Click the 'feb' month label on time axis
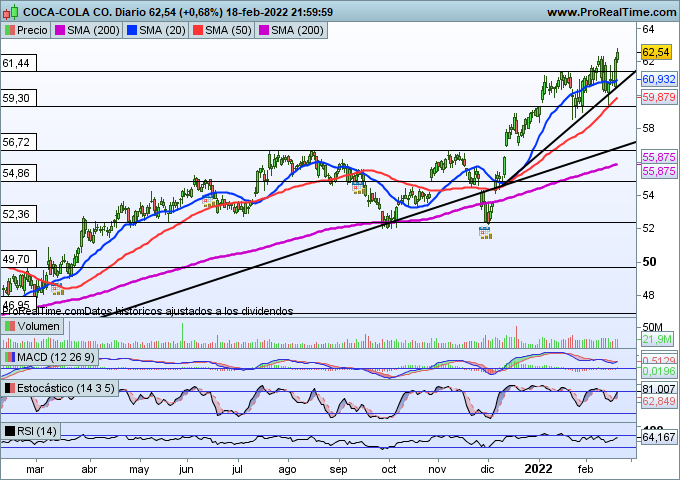The width and height of the screenshot is (680, 480). (585, 470)
